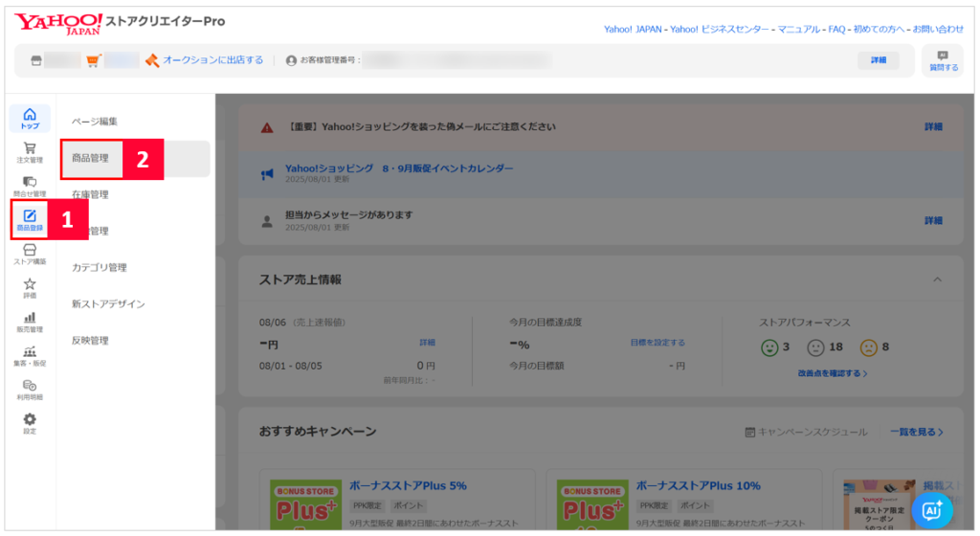The width and height of the screenshot is (980, 536).
Task: Open ボーナスストアPlus 10% campaign title
Action: (x=698, y=485)
